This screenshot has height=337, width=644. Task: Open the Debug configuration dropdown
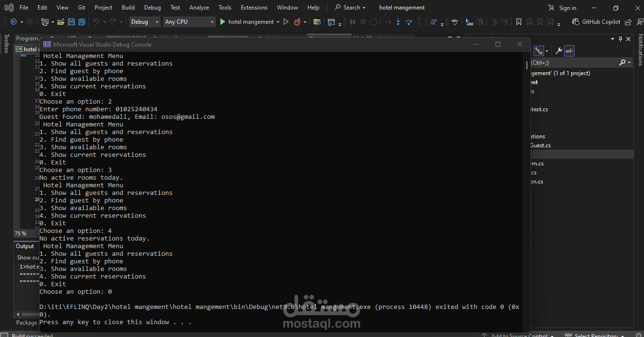point(145,22)
